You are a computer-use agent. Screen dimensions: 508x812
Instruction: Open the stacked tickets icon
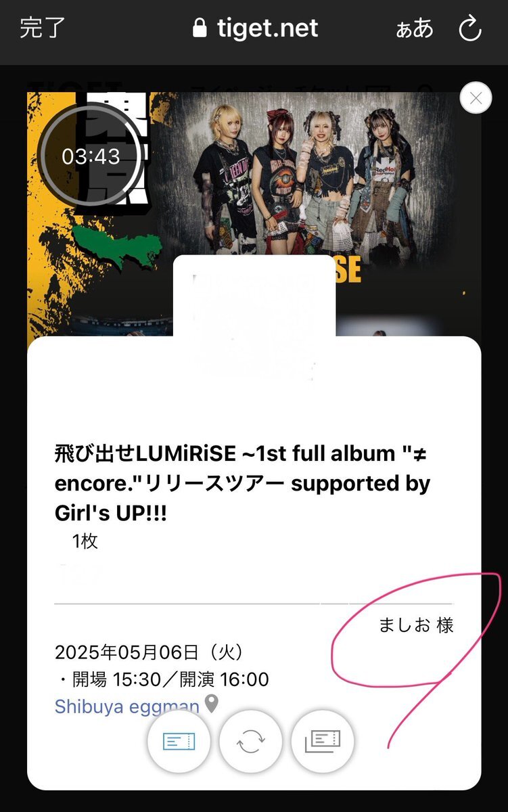click(323, 742)
